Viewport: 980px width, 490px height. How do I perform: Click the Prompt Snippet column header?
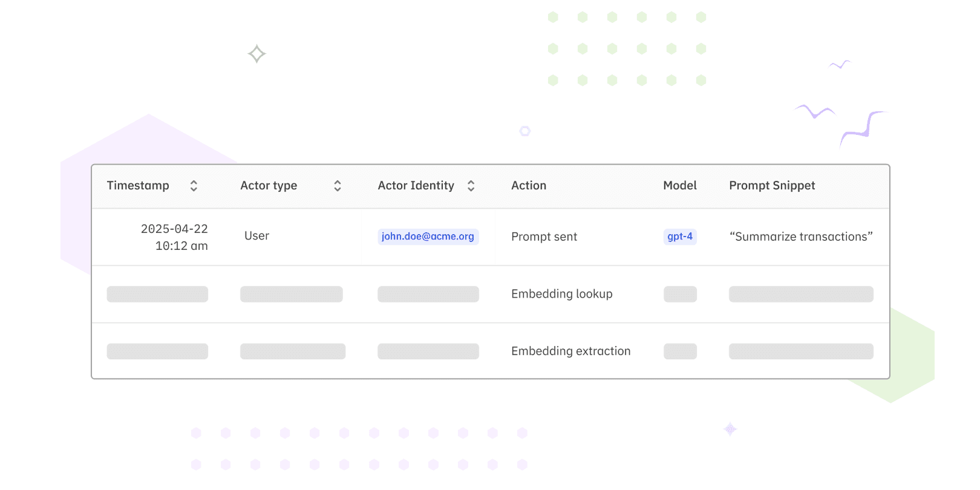[x=772, y=186]
